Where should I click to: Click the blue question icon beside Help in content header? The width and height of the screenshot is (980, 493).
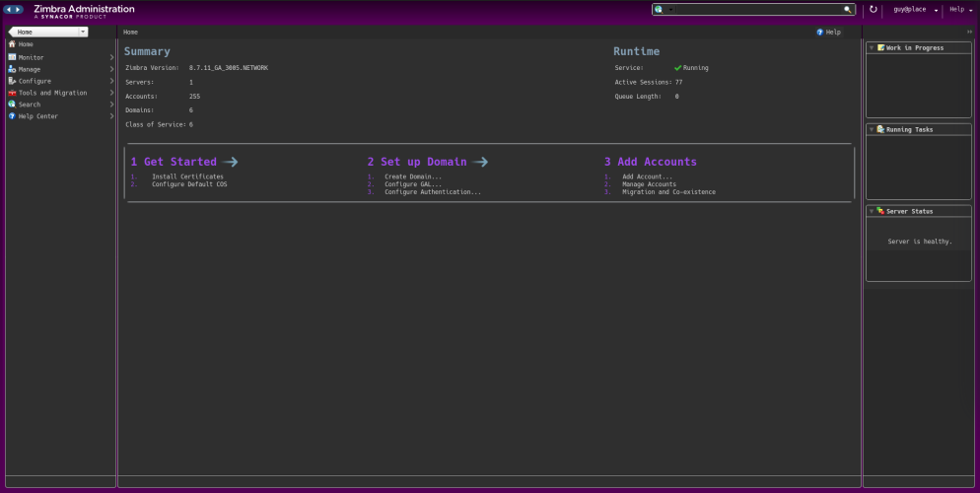click(x=820, y=32)
